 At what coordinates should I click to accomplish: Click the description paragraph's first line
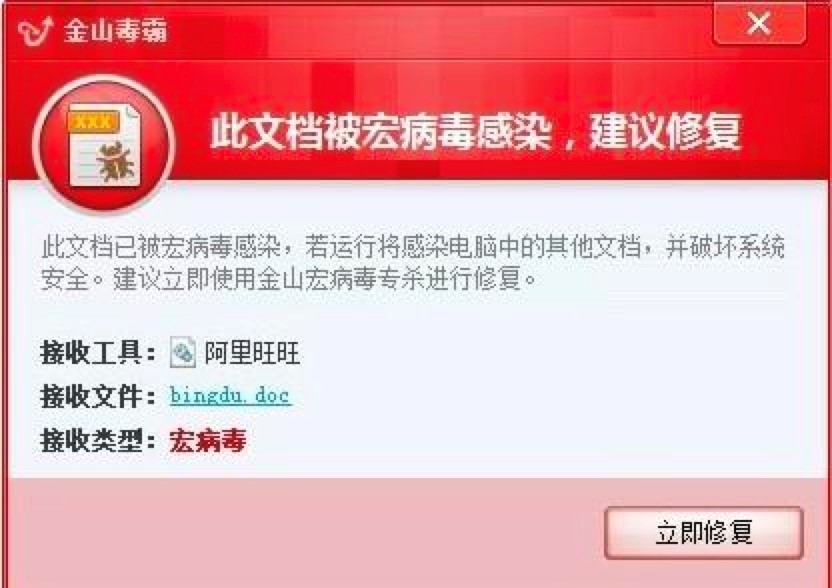pos(413,247)
